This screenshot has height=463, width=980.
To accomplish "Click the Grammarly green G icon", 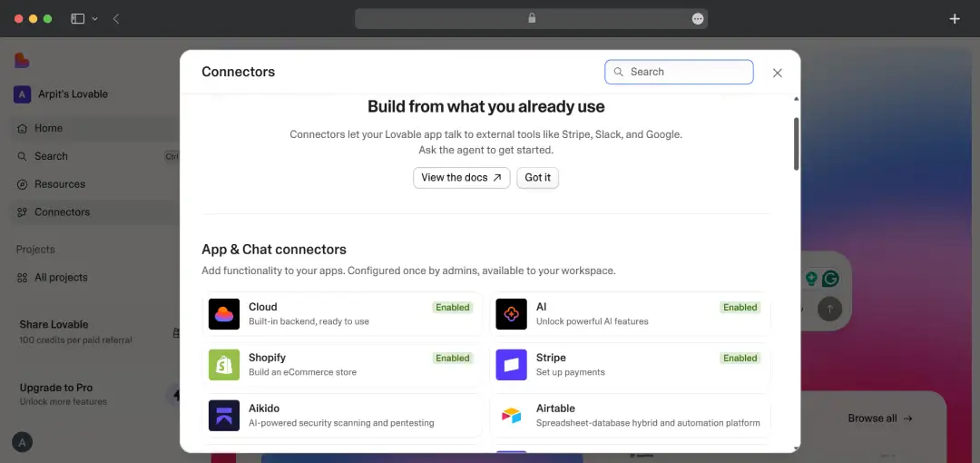I will pyautogui.click(x=830, y=279).
